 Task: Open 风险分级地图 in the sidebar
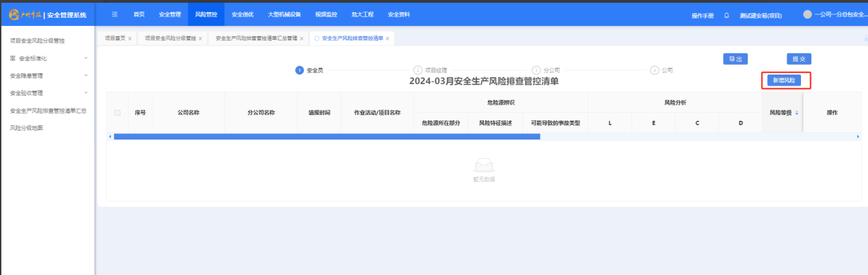click(27, 127)
